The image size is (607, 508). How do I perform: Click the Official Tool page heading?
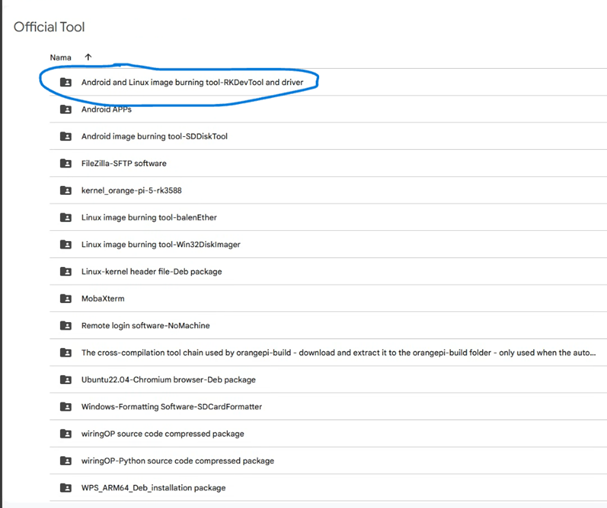pos(49,27)
